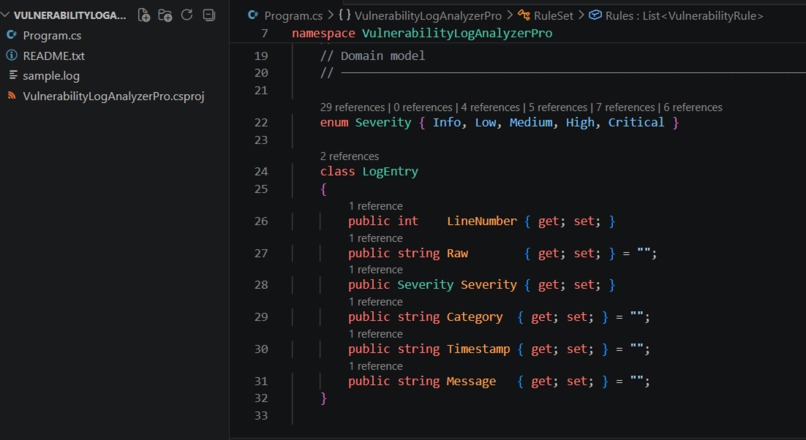Click the New File icon in explorer header
The height and width of the screenshot is (440, 806).
(144, 15)
